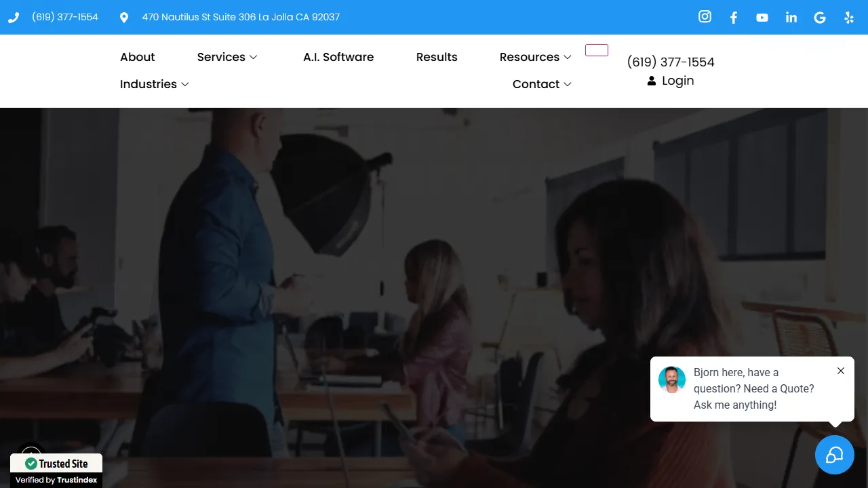
Task: Click the La Jolla address in top bar
Action: [x=241, y=17]
